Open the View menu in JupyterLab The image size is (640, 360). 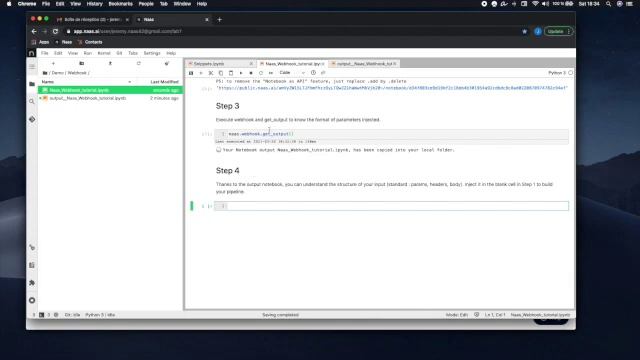coord(73,53)
